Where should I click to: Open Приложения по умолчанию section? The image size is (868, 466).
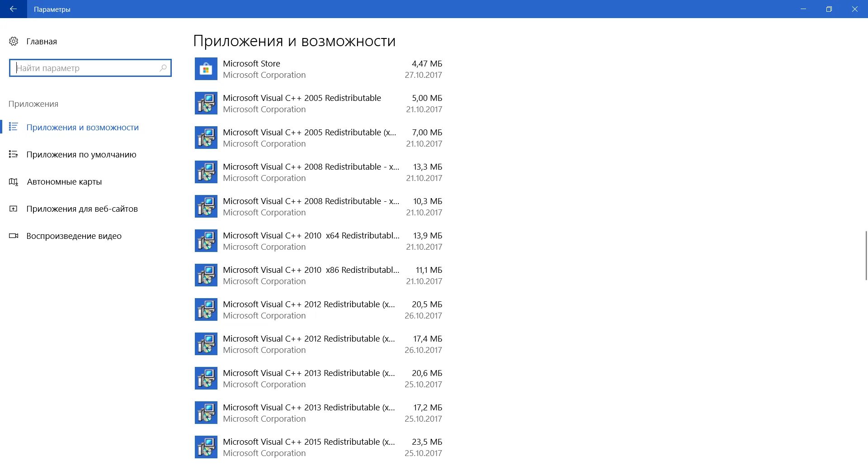(x=81, y=154)
